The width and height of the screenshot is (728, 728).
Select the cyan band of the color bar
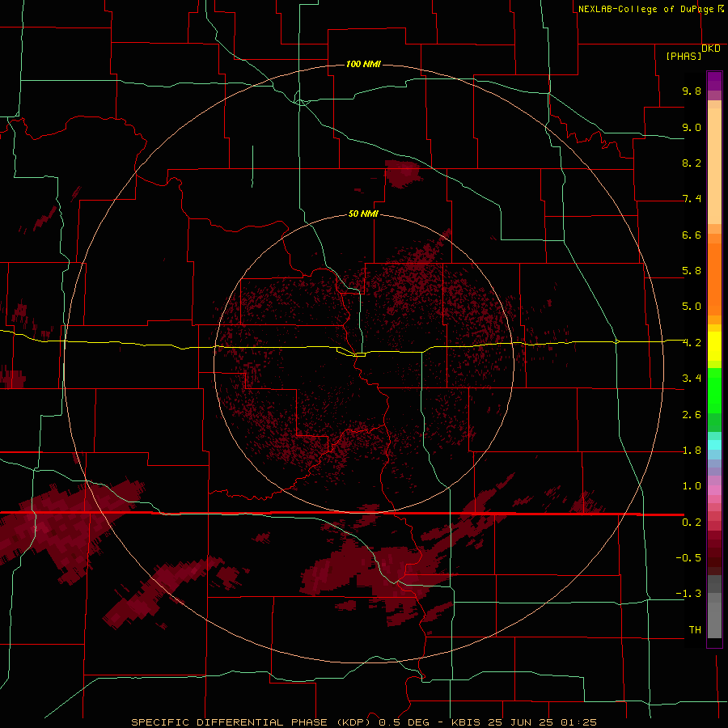(714, 445)
